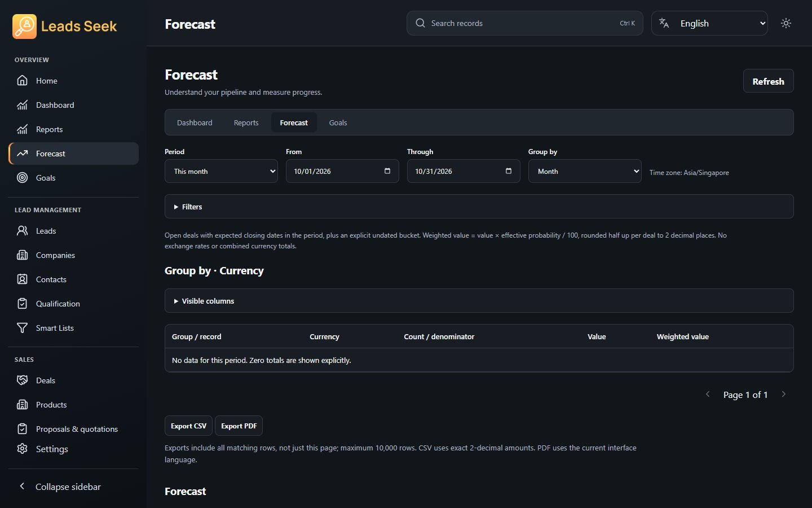Expand the Filters section
The height and width of the screenshot is (508, 812).
click(479, 207)
